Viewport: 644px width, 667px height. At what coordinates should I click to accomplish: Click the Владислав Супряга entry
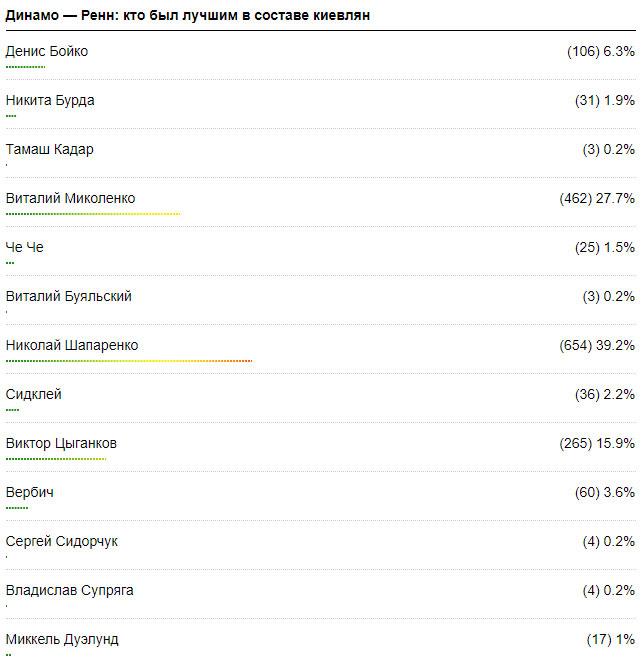point(70,590)
